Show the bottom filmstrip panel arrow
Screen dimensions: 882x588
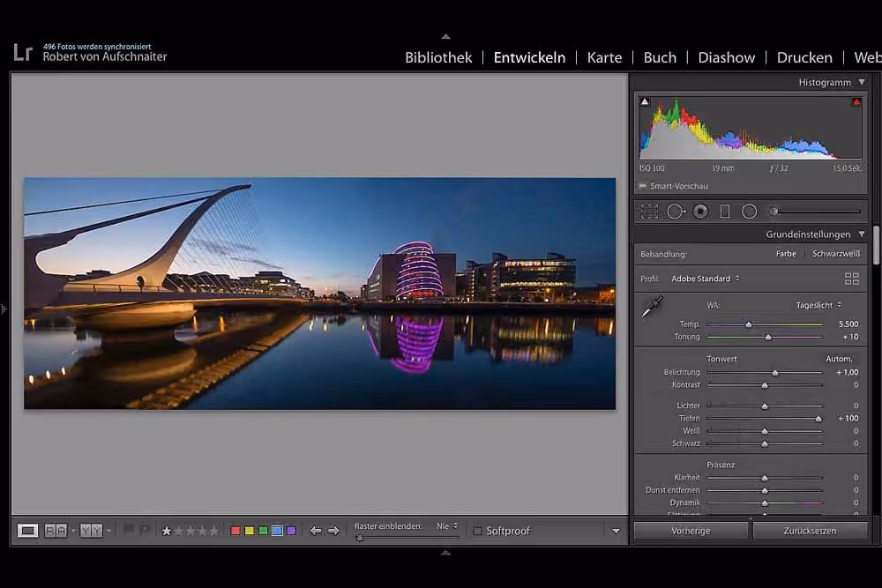[x=445, y=553]
